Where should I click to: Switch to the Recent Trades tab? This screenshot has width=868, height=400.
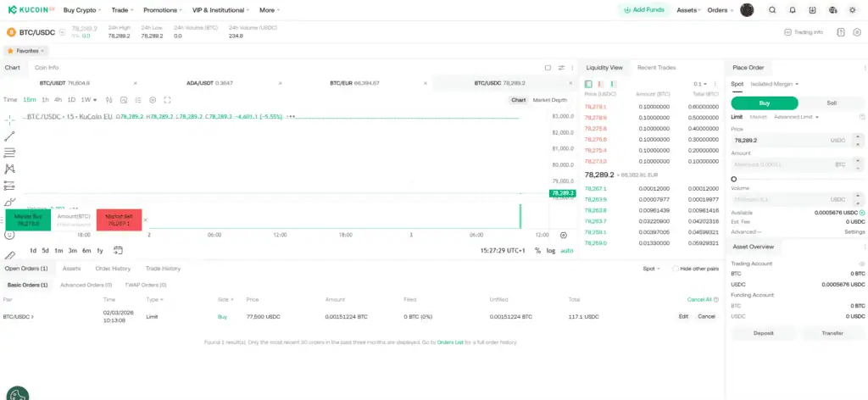click(656, 67)
